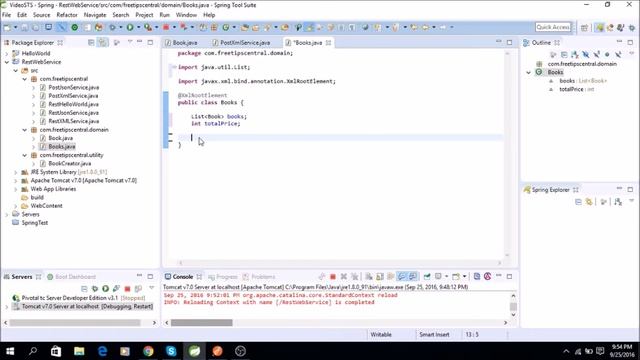Toggle Scroll Lock in Console toolbar
This screenshot has width=640, height=360.
tap(380, 277)
